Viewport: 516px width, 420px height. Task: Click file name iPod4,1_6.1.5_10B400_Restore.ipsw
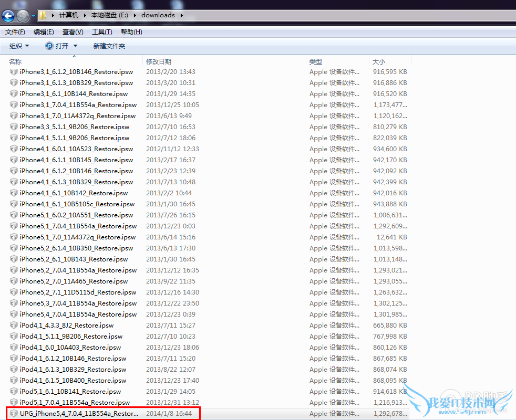coord(73,380)
